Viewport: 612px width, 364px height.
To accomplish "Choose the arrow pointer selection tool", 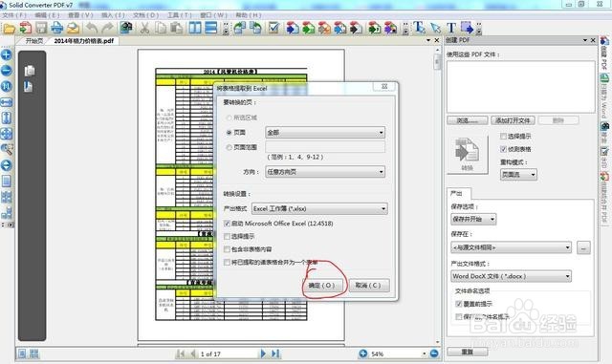I will (x=436, y=28).
